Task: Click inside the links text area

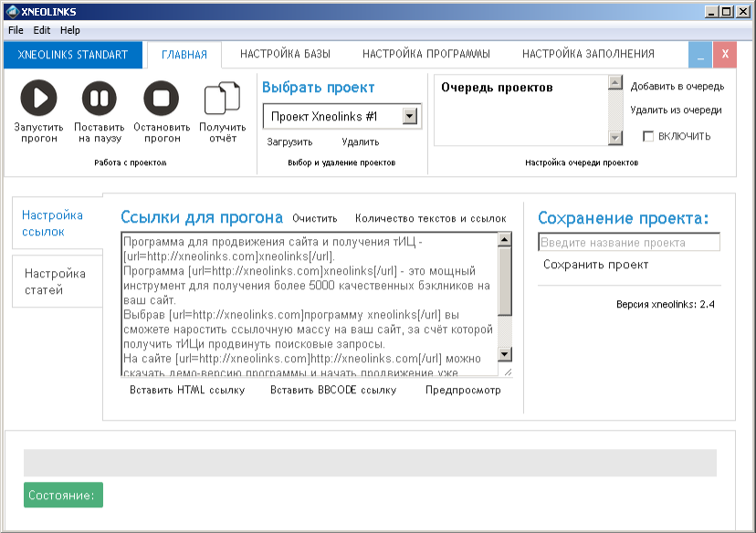Action: tap(309, 304)
